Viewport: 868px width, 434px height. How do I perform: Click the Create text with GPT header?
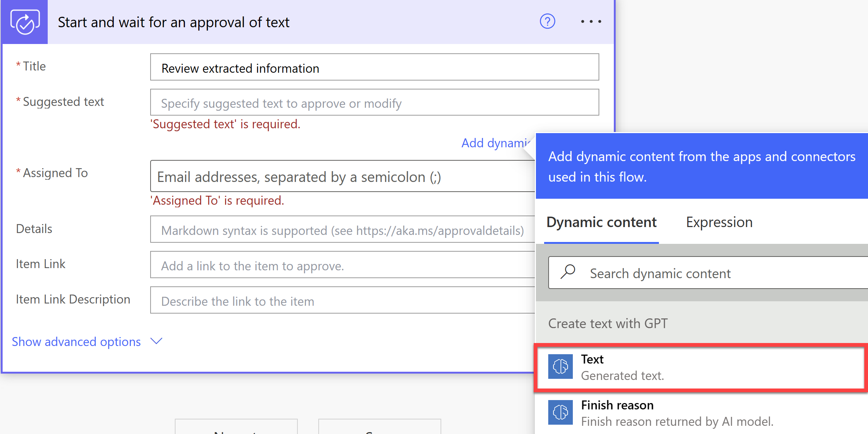tap(608, 323)
